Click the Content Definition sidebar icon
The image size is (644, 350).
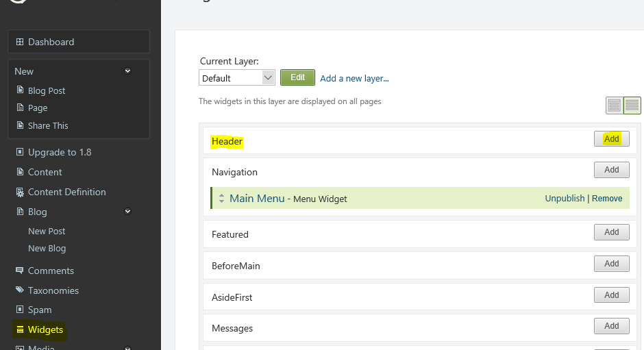[x=20, y=192]
